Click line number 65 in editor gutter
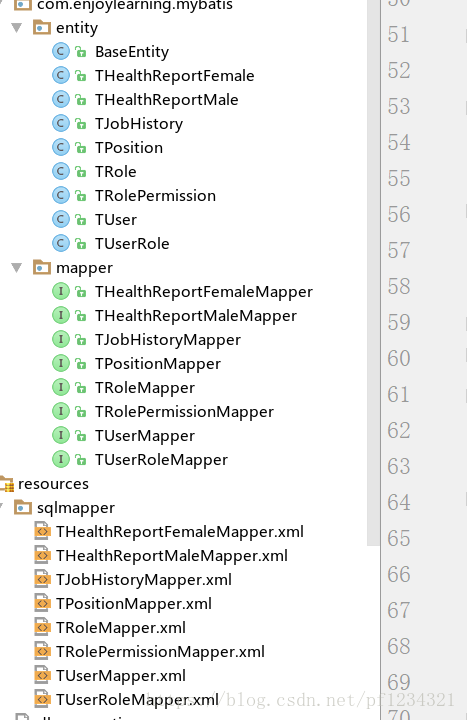 coord(399,538)
